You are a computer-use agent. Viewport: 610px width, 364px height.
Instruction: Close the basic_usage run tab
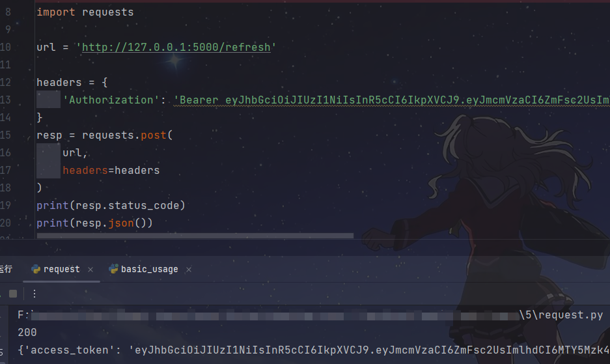[x=189, y=270]
